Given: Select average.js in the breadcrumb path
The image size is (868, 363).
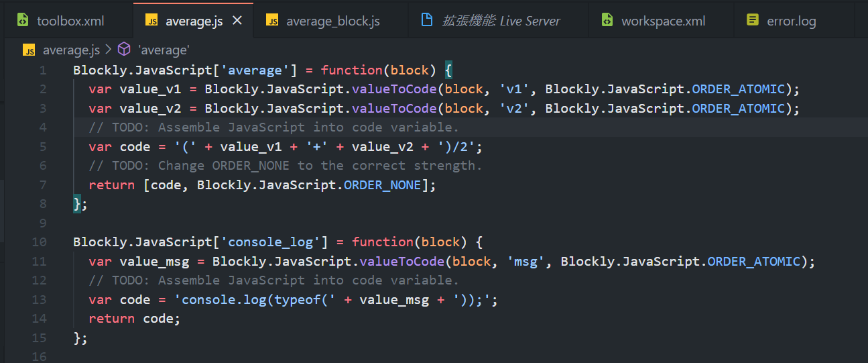Looking at the screenshot, I should click(x=71, y=50).
